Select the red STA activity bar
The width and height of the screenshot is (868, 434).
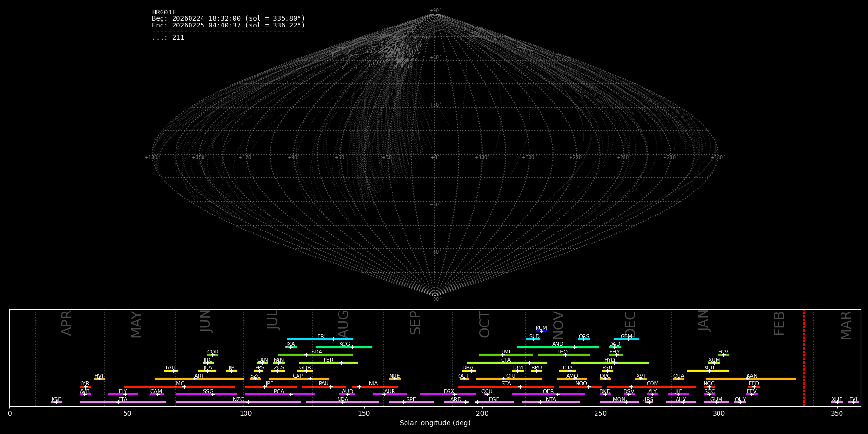tap(506, 387)
